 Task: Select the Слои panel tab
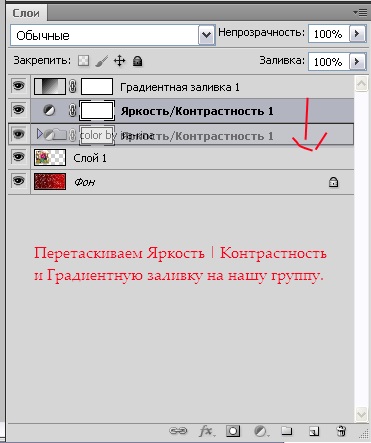26,13
